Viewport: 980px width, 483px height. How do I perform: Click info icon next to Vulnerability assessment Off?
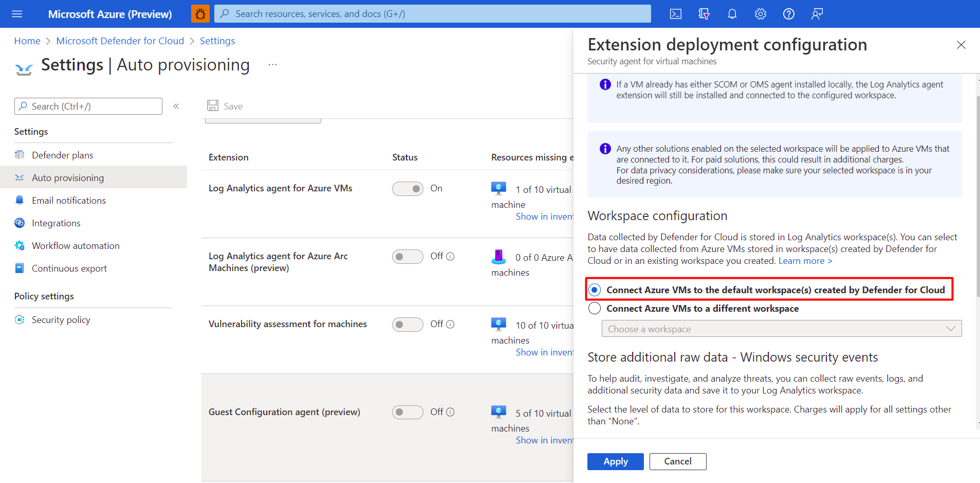pyautogui.click(x=450, y=324)
